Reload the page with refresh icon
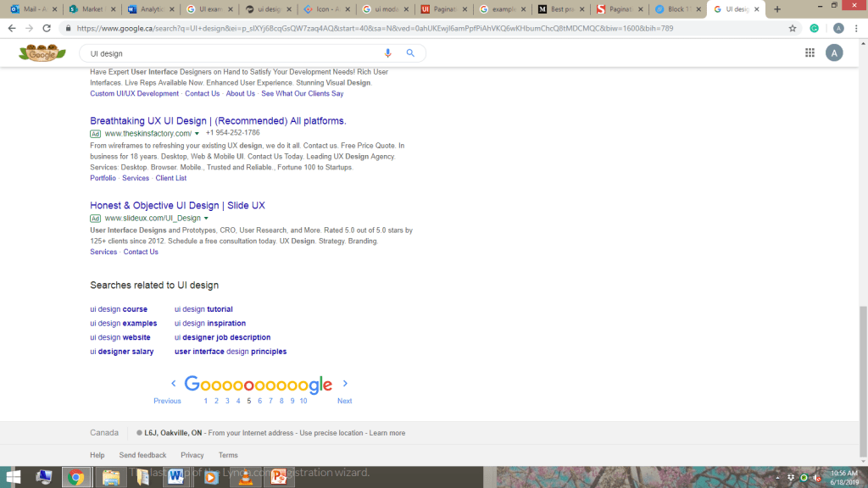 47,28
